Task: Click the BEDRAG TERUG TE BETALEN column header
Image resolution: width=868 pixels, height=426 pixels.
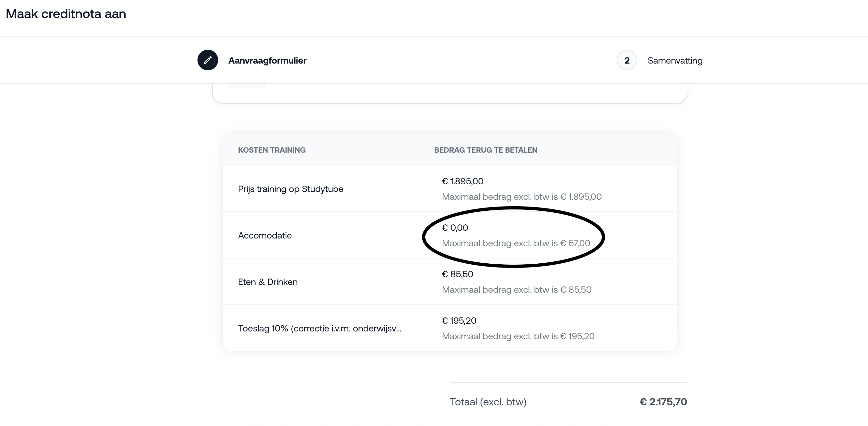Action: tap(486, 150)
